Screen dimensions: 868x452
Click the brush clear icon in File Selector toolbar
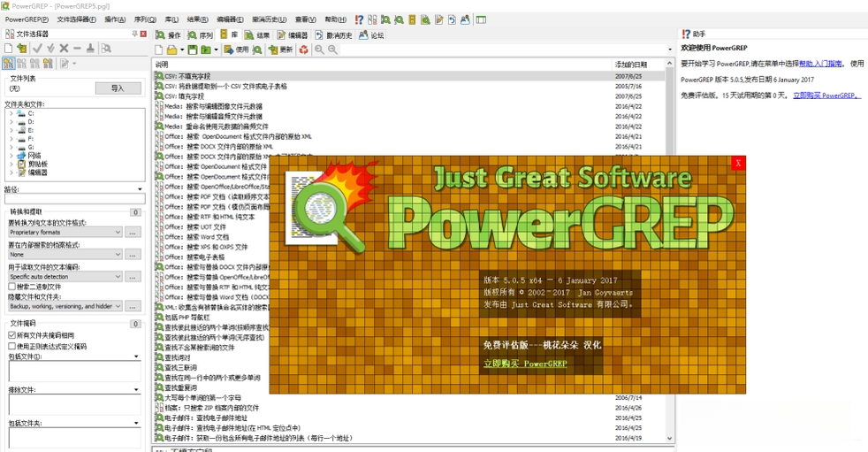[x=90, y=49]
